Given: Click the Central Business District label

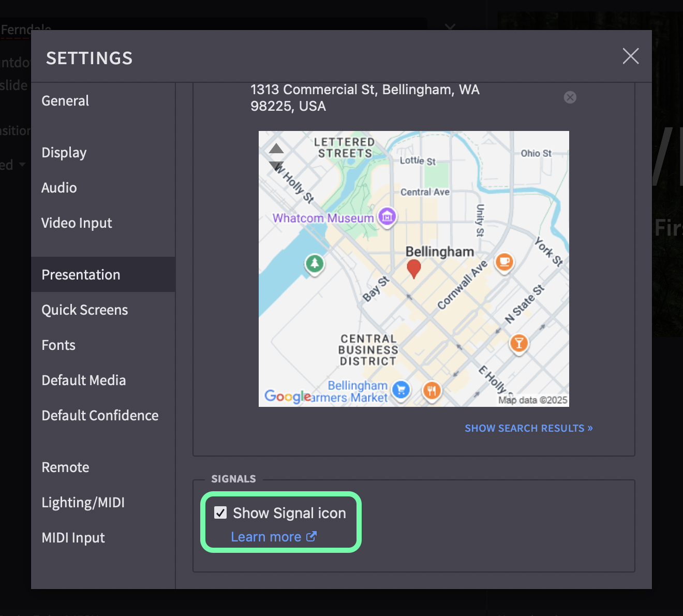Looking at the screenshot, I should (368, 350).
